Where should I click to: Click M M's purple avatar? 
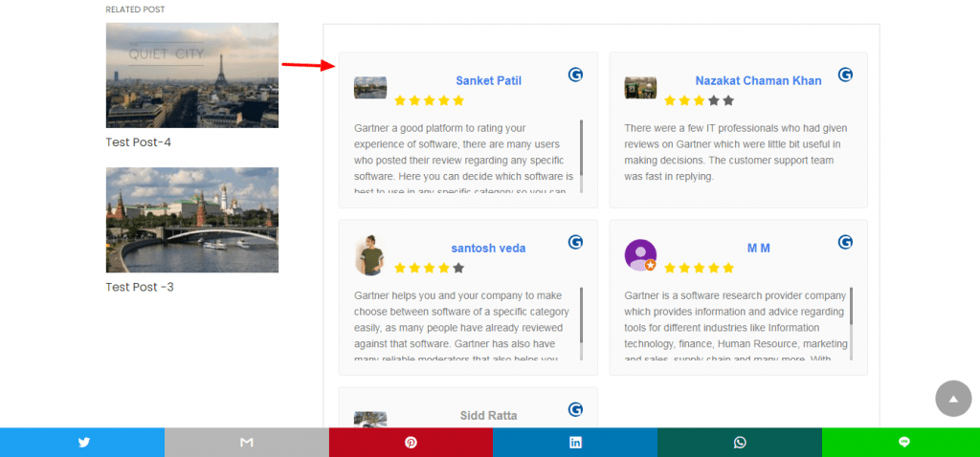tap(640, 254)
